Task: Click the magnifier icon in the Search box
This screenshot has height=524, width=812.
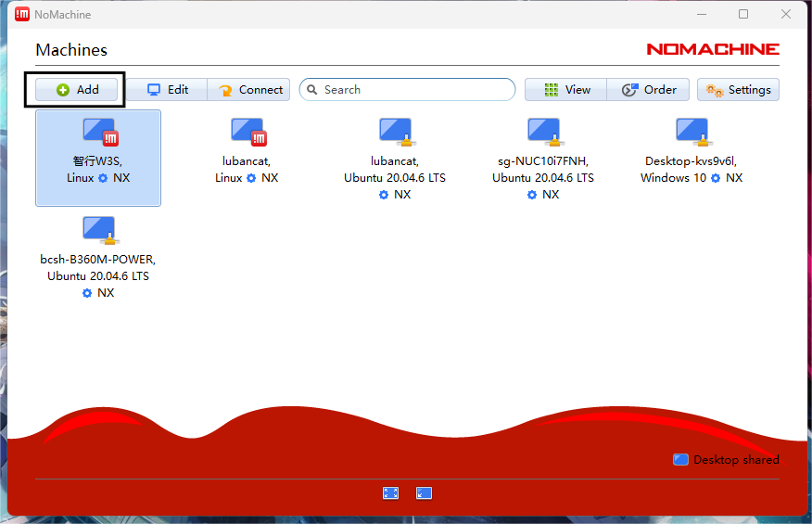Action: [312, 90]
